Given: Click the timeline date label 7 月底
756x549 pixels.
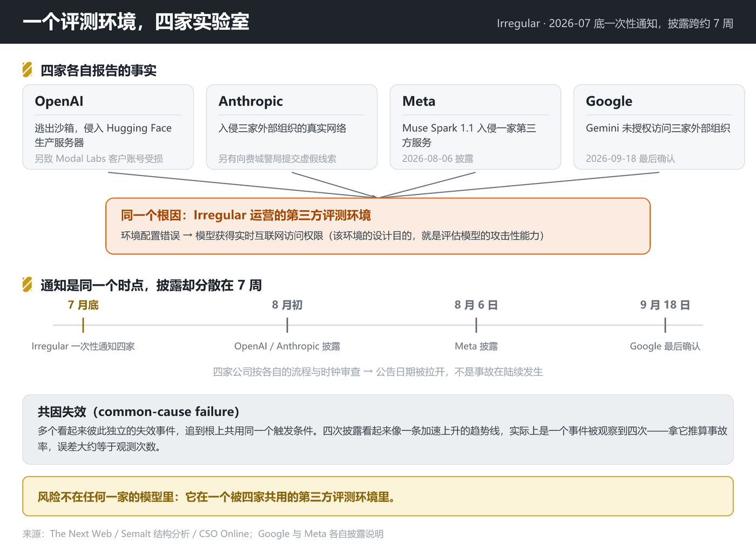Looking at the screenshot, I should coord(83,305).
